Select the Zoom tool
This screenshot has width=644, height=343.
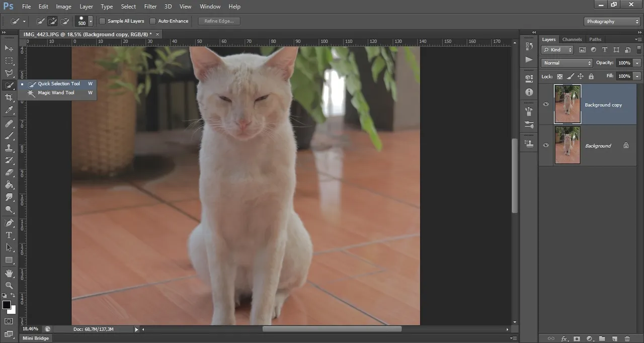point(9,285)
